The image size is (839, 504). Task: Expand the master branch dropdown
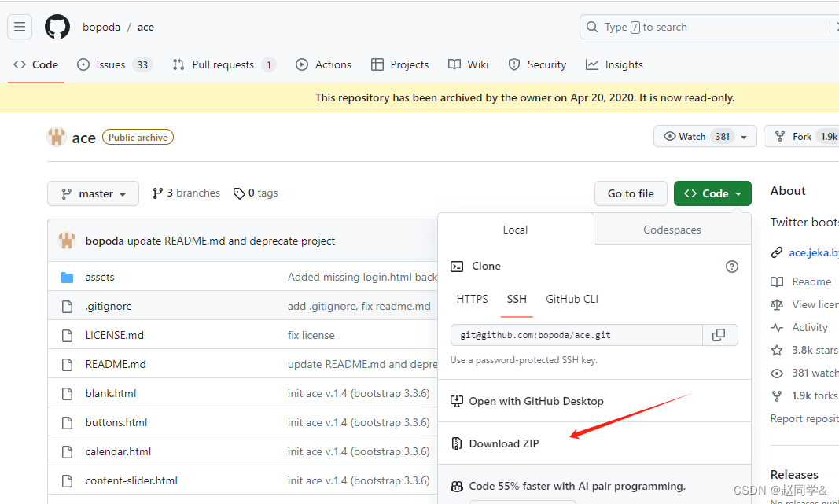coord(93,193)
